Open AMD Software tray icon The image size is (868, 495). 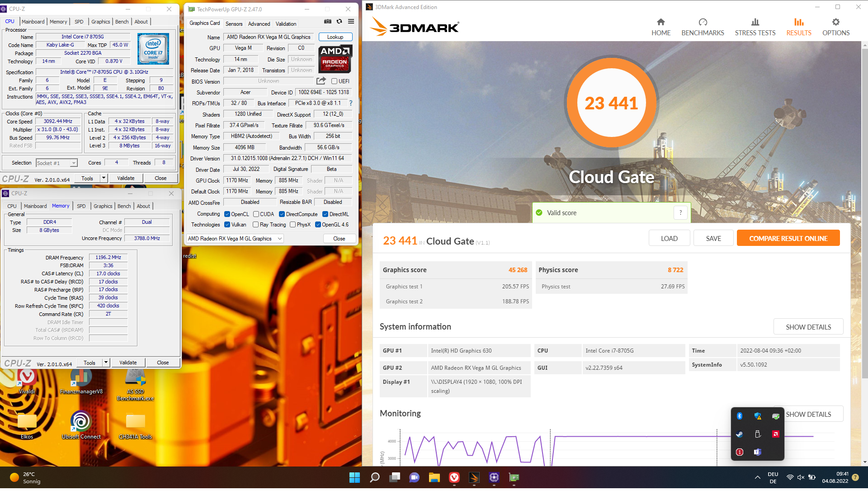(x=776, y=434)
